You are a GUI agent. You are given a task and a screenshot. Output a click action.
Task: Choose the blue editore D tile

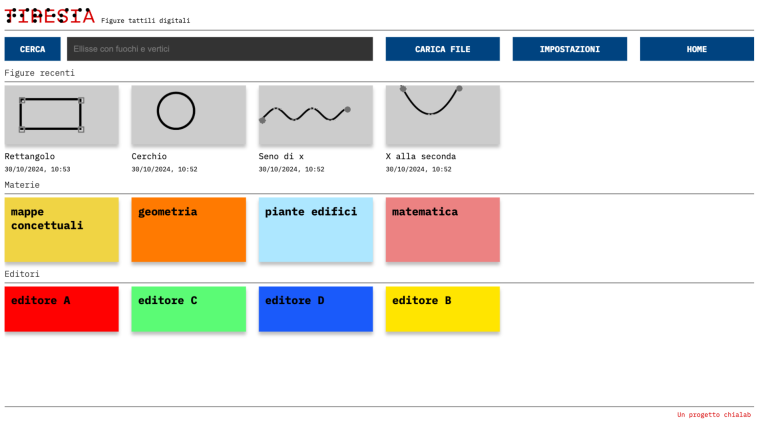[315, 309]
